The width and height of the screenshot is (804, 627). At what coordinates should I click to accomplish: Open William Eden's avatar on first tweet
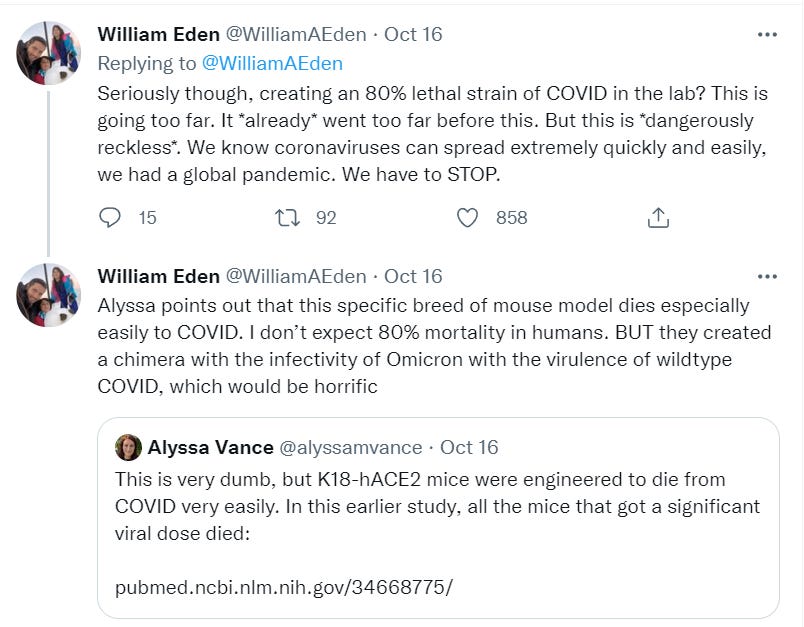48,52
